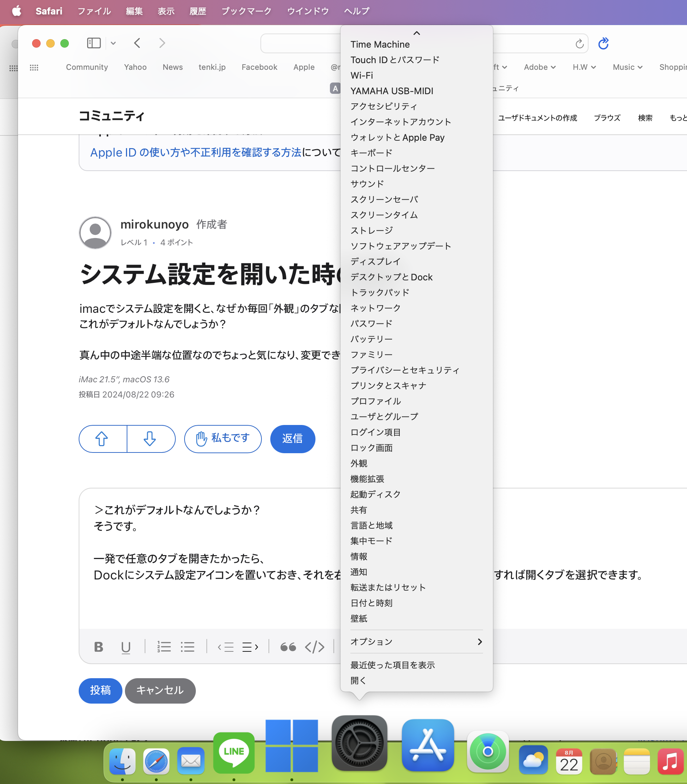Choose ディスプレイ in the settings list

(x=375, y=261)
